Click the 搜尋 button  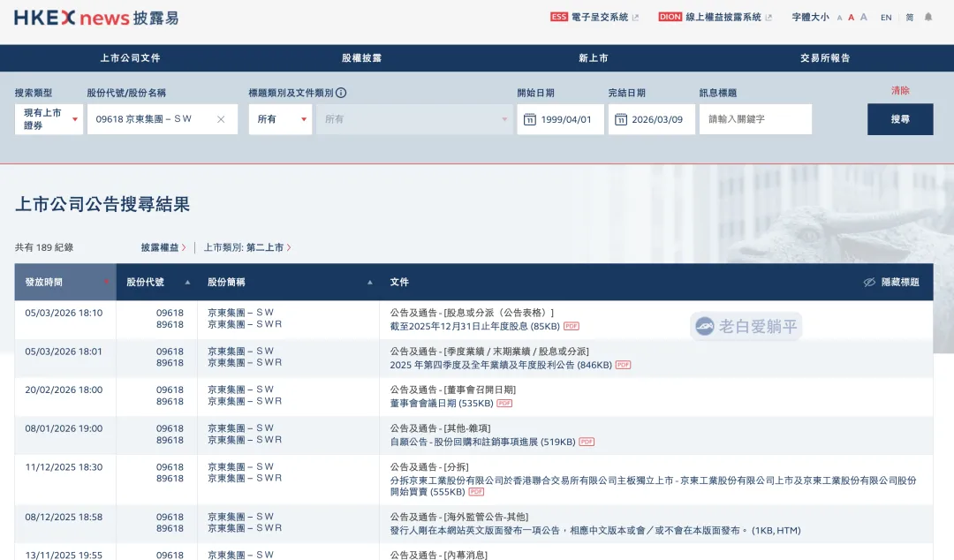click(x=900, y=119)
